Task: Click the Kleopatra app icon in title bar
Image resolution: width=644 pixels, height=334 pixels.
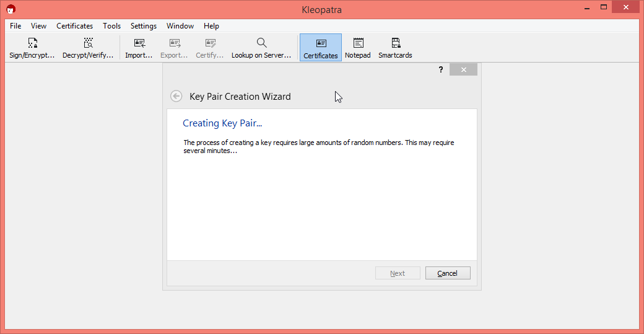Action: (11, 9)
